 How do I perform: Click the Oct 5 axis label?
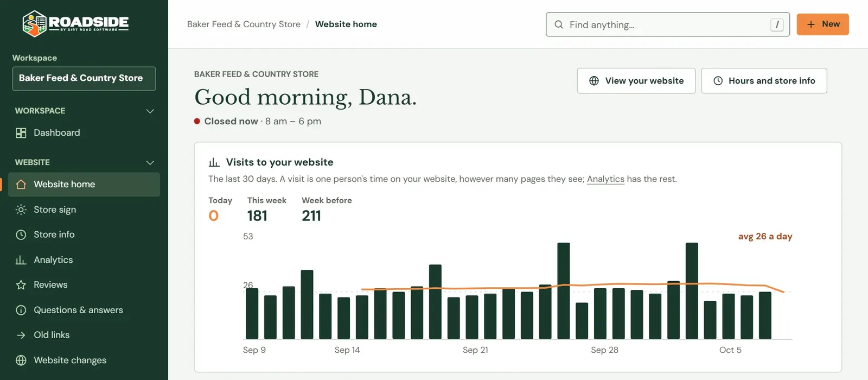730,350
